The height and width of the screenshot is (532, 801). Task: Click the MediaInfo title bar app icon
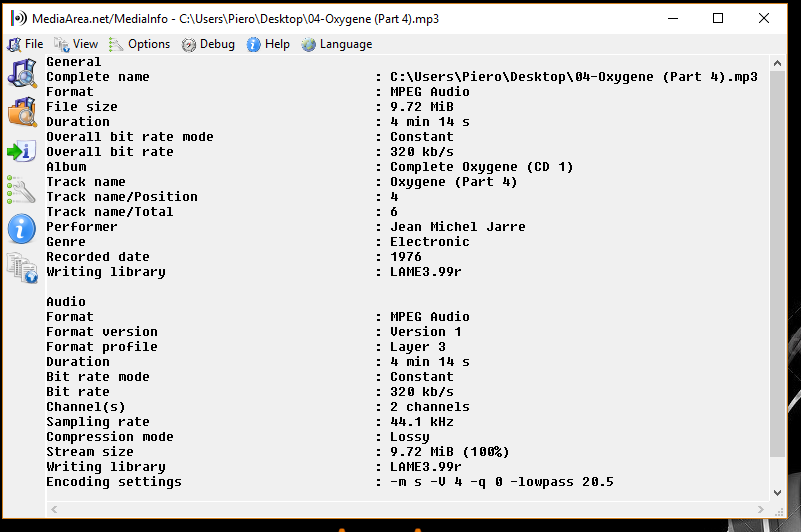coord(18,18)
